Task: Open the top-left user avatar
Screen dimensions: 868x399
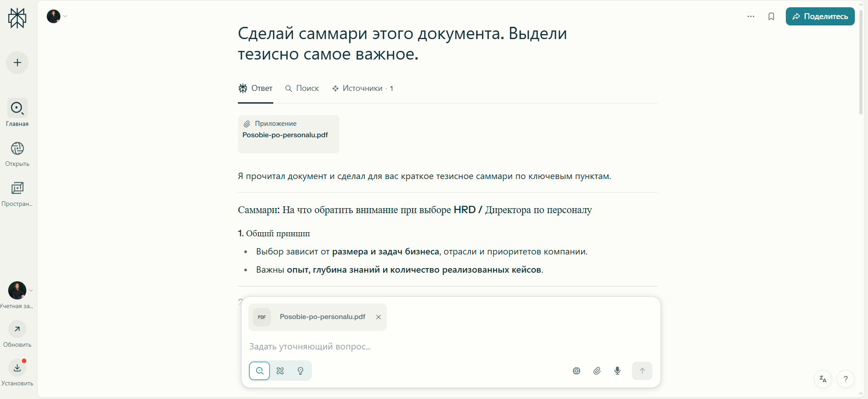Action: [54, 16]
